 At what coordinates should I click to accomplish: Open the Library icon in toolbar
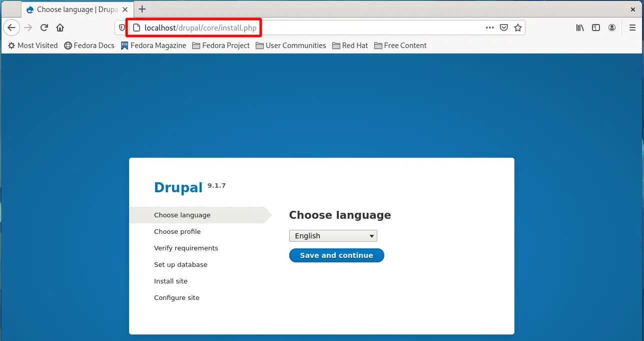point(580,28)
